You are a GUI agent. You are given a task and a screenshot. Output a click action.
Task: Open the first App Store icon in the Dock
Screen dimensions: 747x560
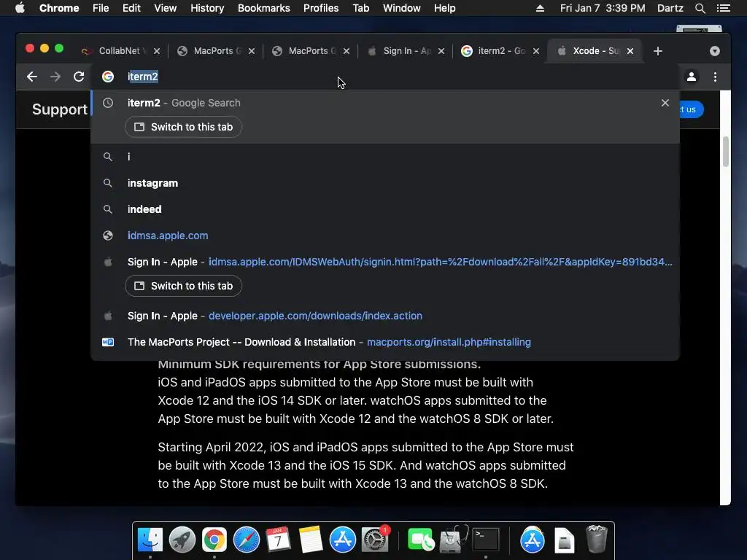coord(343,540)
